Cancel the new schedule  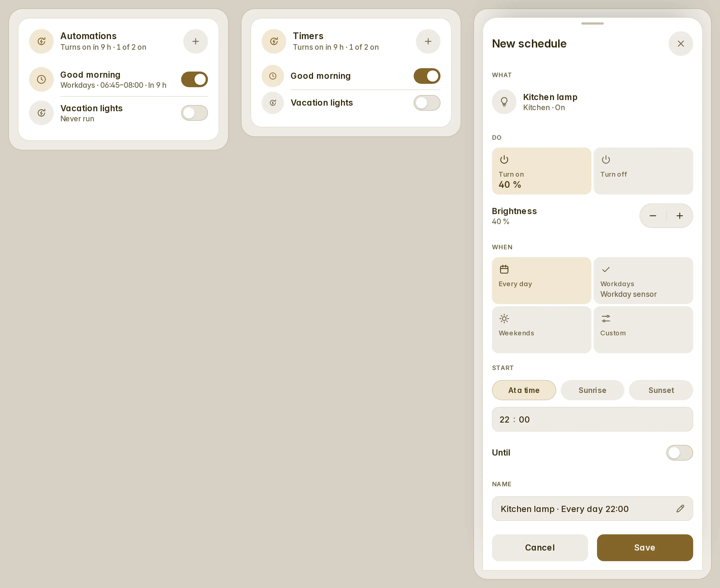pos(539,548)
